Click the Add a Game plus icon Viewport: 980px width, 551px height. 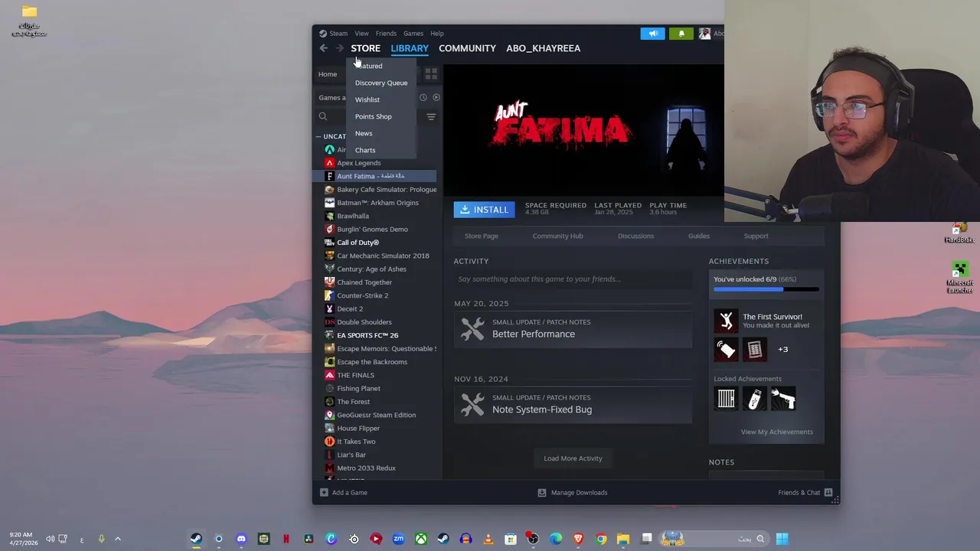coord(324,493)
